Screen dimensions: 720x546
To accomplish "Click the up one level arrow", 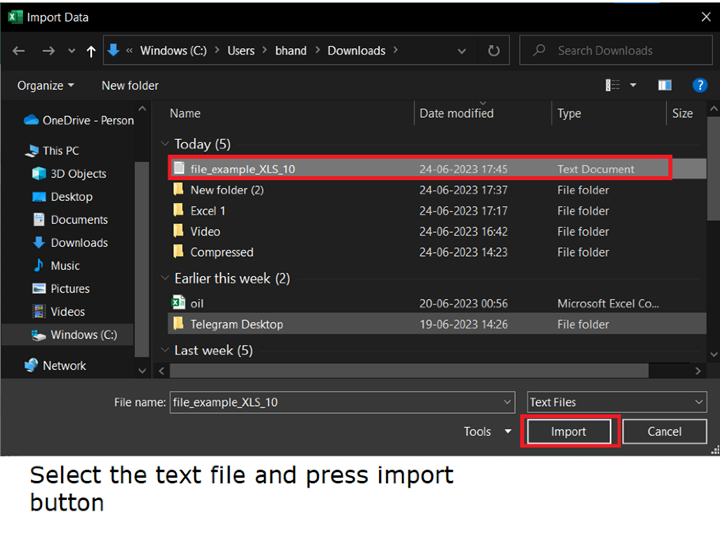I will [92, 51].
